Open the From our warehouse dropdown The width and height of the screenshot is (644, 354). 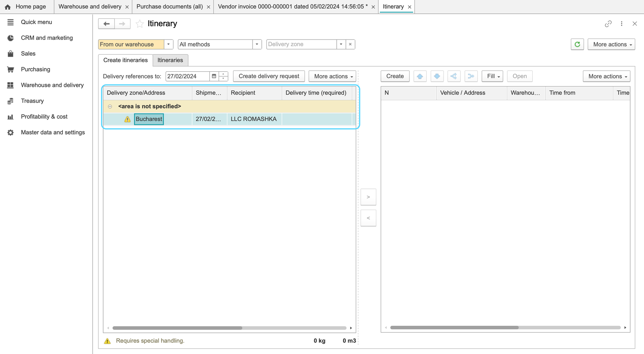169,44
